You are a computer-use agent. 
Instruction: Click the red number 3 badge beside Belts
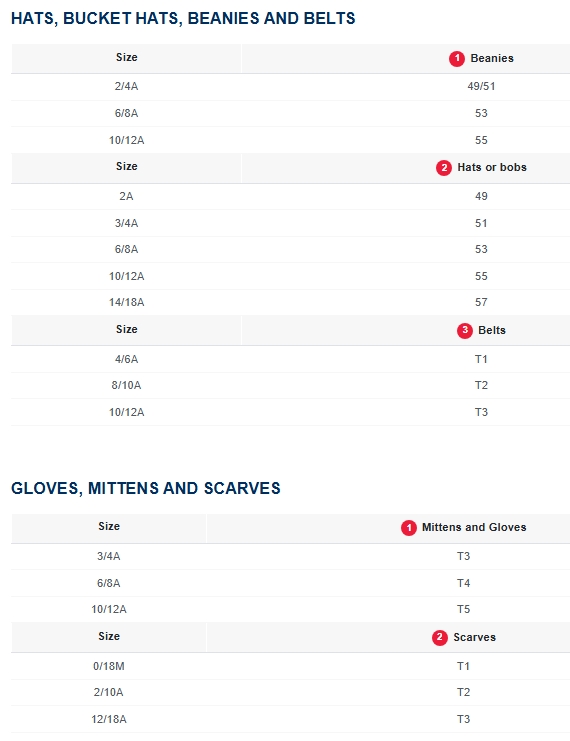coord(465,330)
